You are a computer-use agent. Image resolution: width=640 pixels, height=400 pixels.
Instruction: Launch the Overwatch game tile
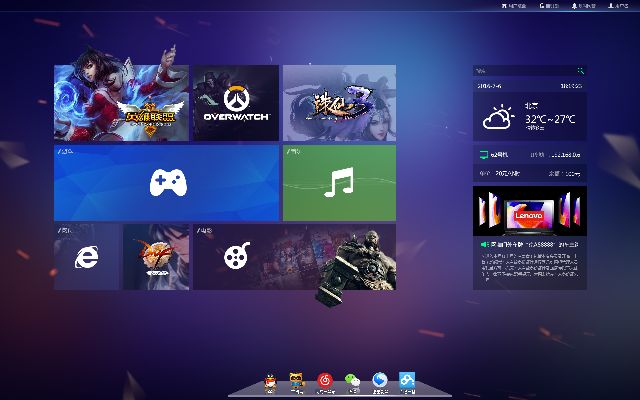(x=236, y=103)
